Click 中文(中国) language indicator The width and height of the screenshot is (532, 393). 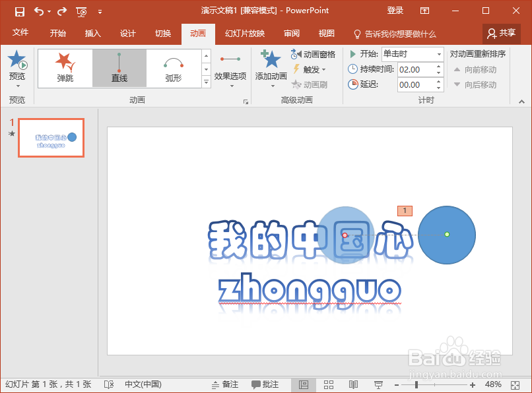pyautogui.click(x=143, y=384)
